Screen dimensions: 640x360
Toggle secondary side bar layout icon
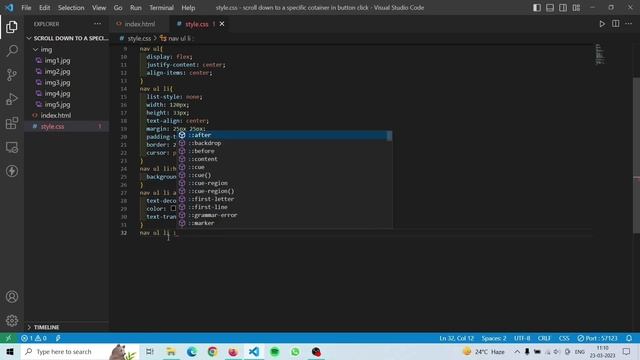(x=563, y=8)
